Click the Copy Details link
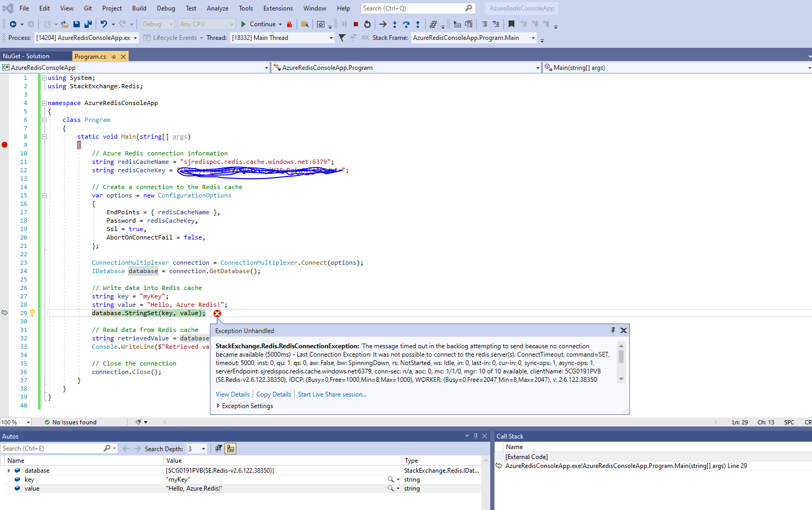The height and width of the screenshot is (510, 812). click(x=273, y=394)
